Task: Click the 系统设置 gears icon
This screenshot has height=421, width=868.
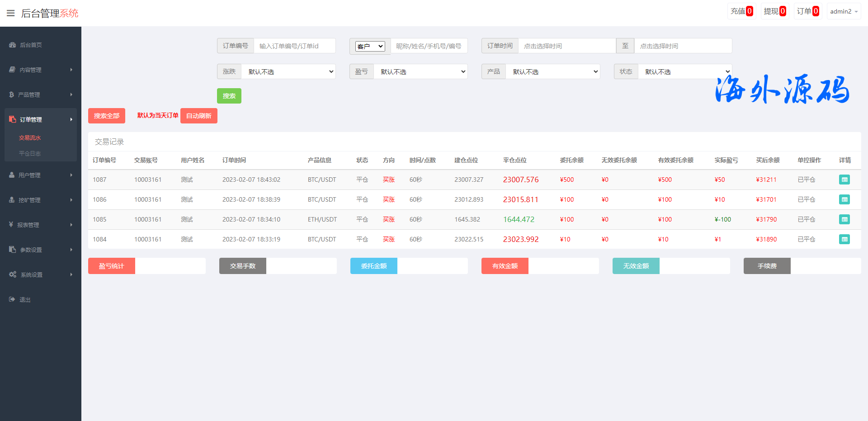Action: 13,274
